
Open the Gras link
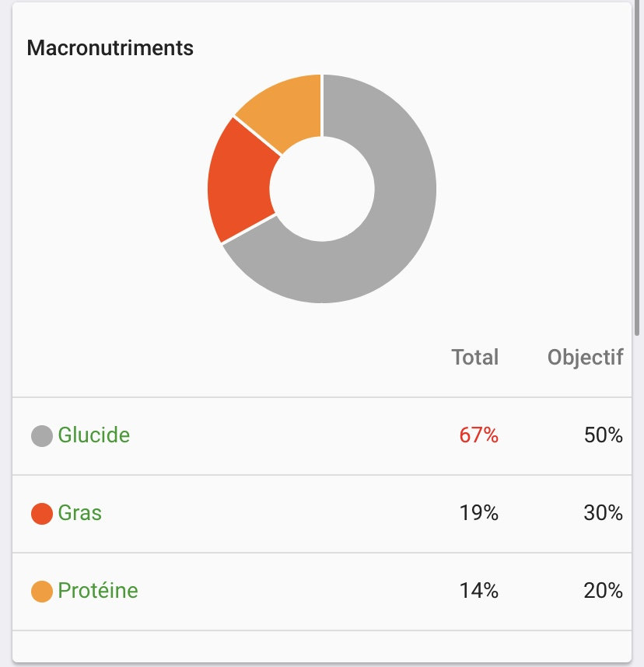coord(79,513)
